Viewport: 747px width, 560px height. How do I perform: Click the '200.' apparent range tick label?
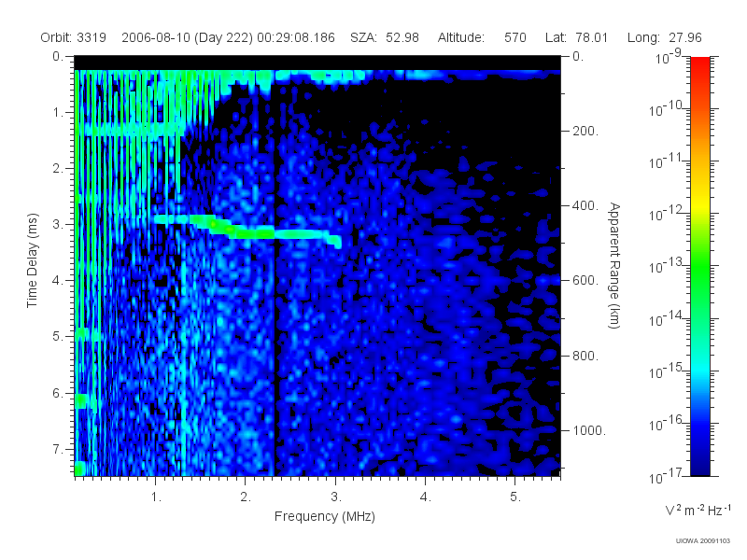tap(585, 131)
